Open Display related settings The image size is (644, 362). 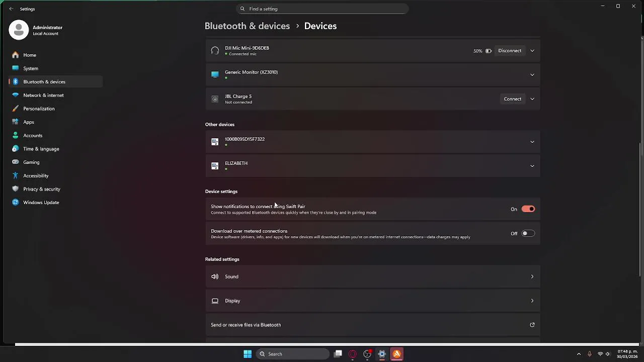(373, 301)
